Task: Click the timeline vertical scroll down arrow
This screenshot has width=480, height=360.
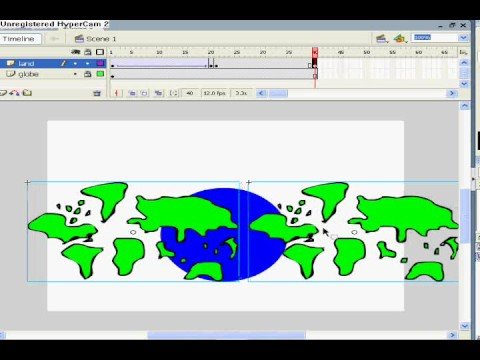Action: (x=464, y=84)
